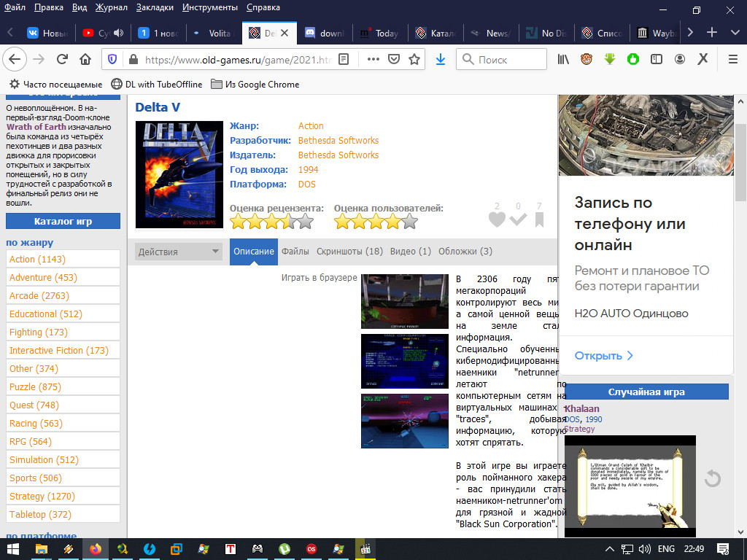This screenshot has width=747, height=560.
Task: Reload the current page
Action: tap(63, 59)
